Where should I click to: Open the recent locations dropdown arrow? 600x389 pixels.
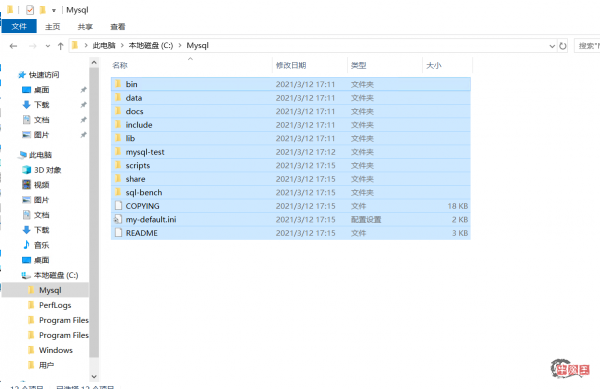click(47, 46)
